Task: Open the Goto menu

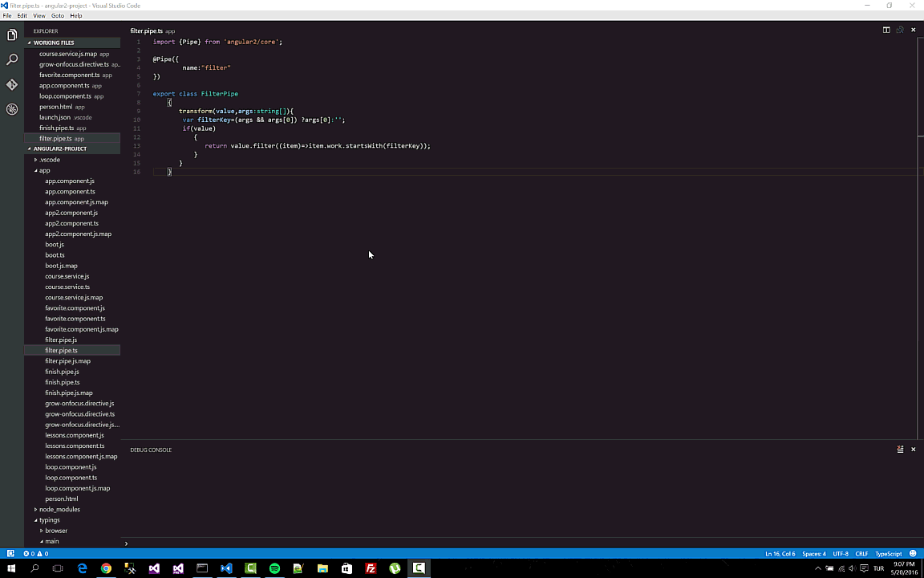Action: point(57,15)
